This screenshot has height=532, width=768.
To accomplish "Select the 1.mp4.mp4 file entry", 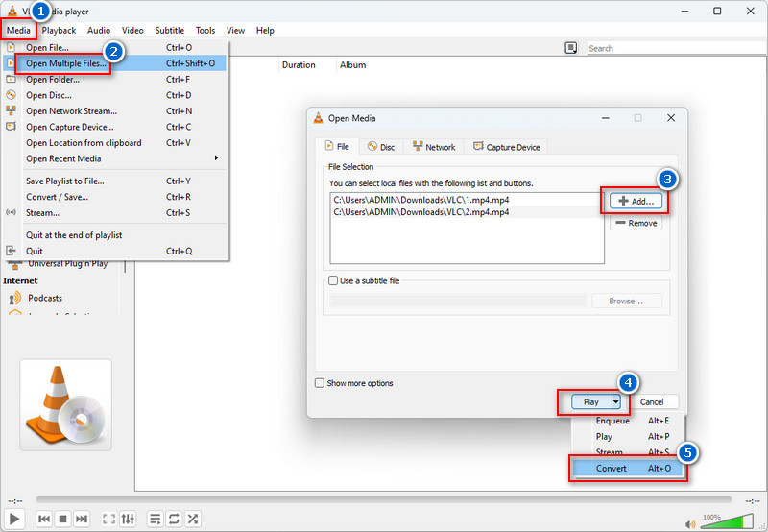I will tap(467, 200).
